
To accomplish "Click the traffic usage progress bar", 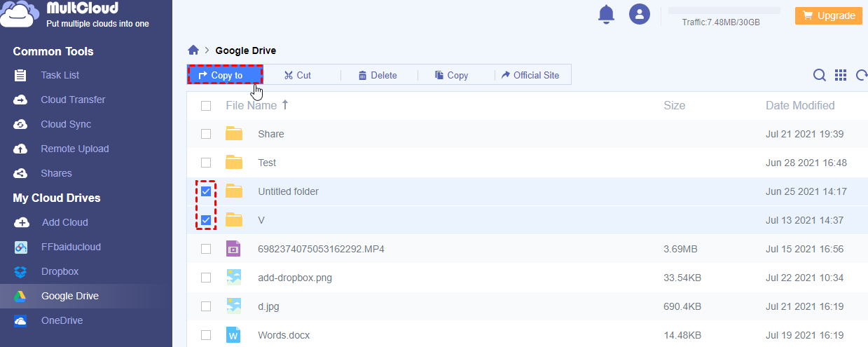I will click(x=724, y=11).
